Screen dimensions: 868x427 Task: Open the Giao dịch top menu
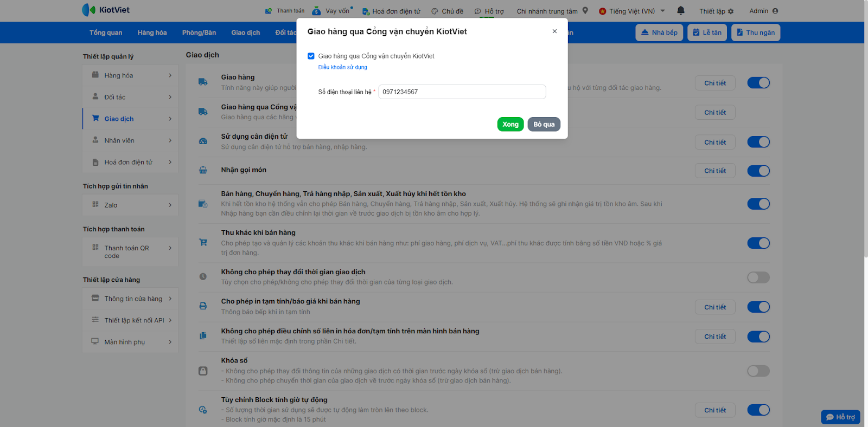click(246, 33)
